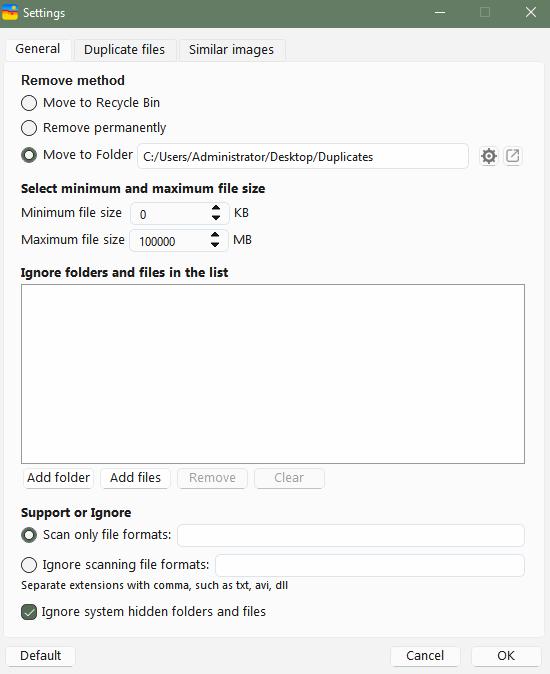The image size is (550, 674).
Task: Decrease the maximum file size value
Action: click(x=215, y=245)
